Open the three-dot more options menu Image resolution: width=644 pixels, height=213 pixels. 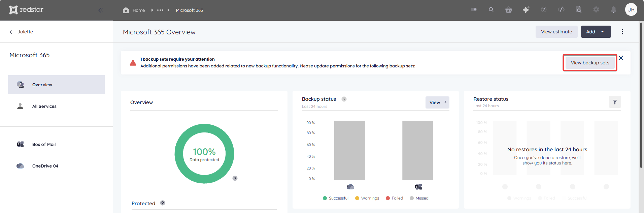click(x=622, y=32)
